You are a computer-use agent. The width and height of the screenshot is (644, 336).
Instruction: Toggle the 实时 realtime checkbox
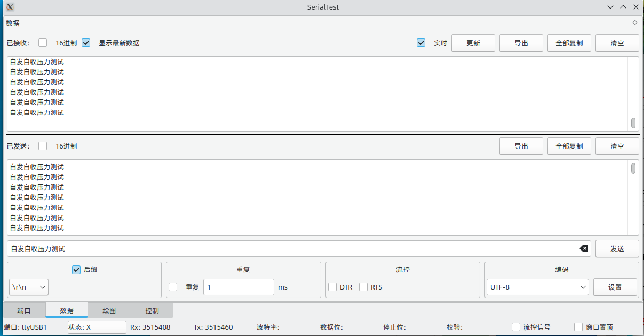[x=421, y=43]
